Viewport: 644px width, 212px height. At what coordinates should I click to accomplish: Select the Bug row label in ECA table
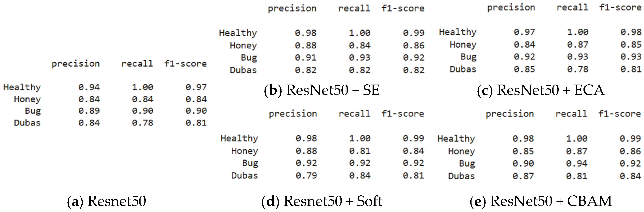pyautogui.click(x=468, y=57)
